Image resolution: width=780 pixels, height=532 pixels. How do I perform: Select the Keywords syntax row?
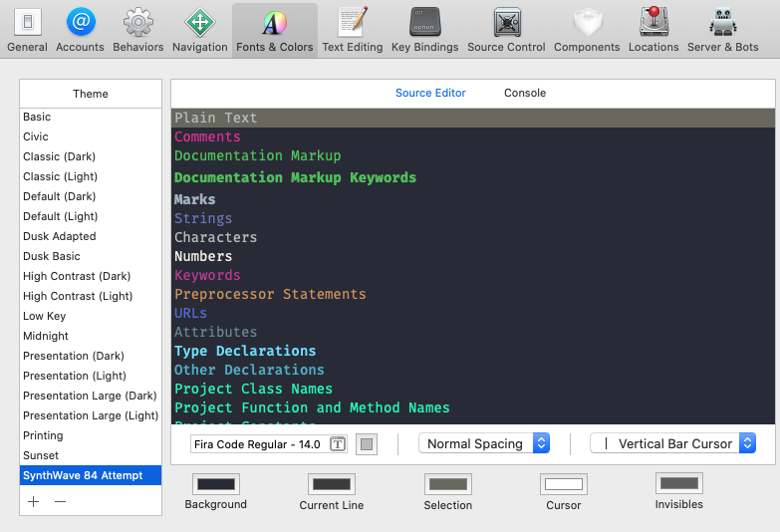[473, 275]
